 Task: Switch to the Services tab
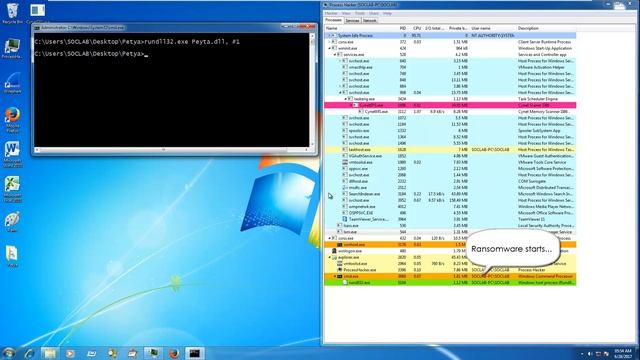tap(352, 20)
